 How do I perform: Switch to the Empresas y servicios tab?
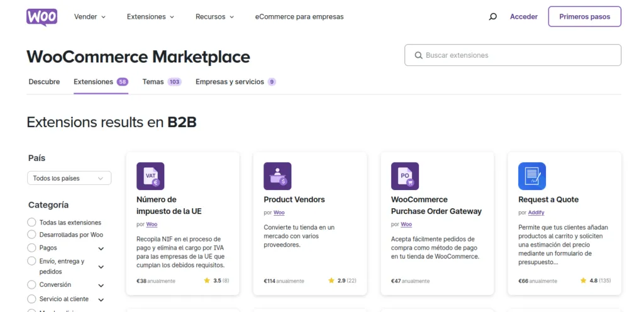pos(236,82)
